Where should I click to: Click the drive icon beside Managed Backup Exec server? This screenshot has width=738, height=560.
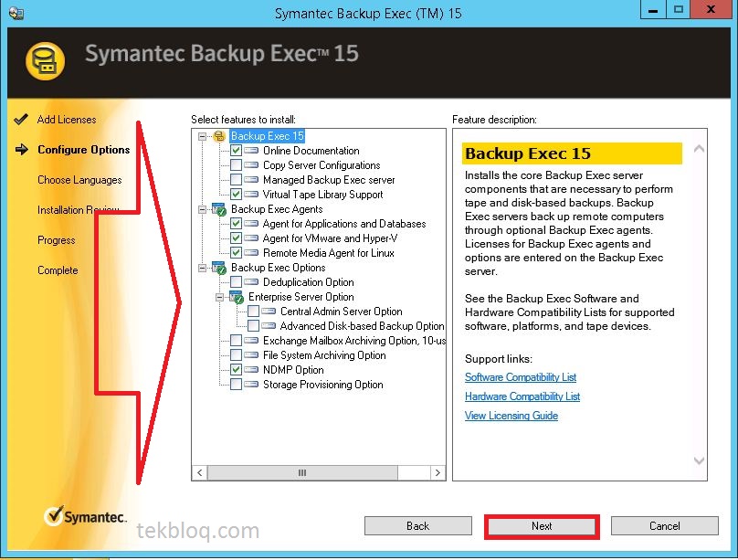251,180
